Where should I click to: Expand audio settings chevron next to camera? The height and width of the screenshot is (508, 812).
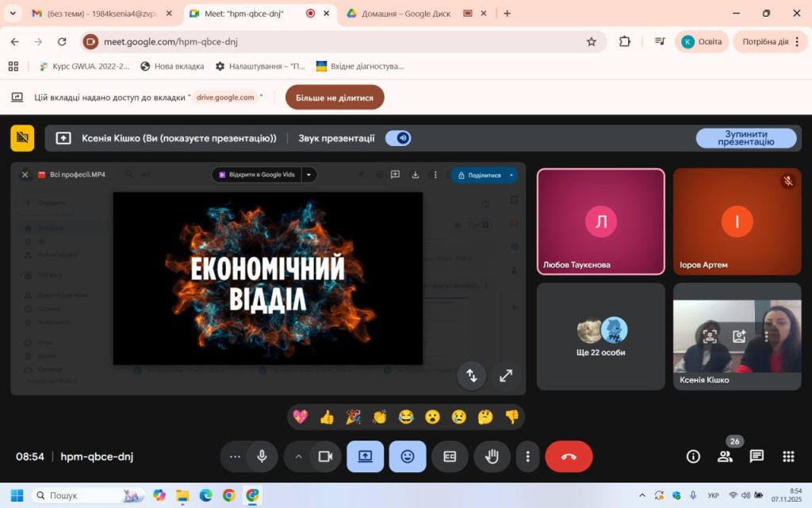299,456
